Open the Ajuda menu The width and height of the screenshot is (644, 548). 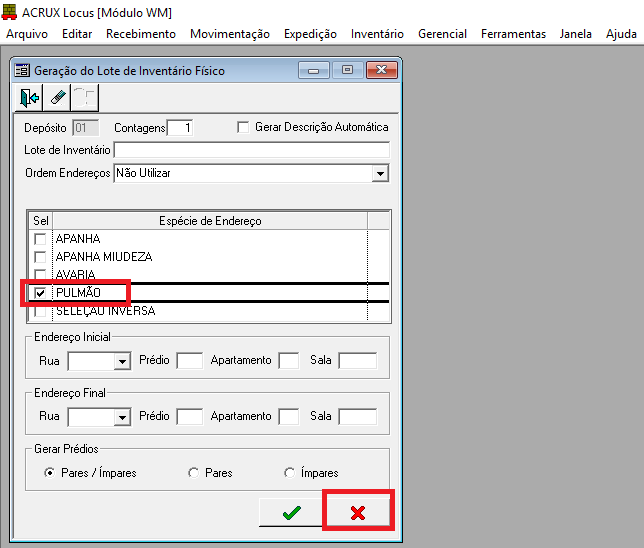coord(621,34)
